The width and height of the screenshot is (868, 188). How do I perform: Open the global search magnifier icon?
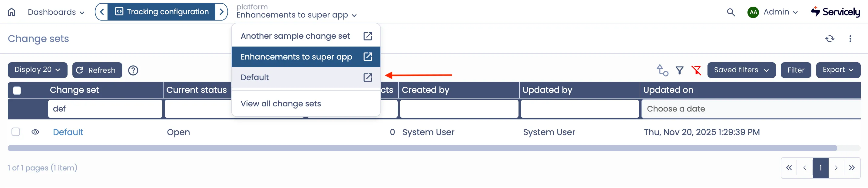pyautogui.click(x=731, y=12)
